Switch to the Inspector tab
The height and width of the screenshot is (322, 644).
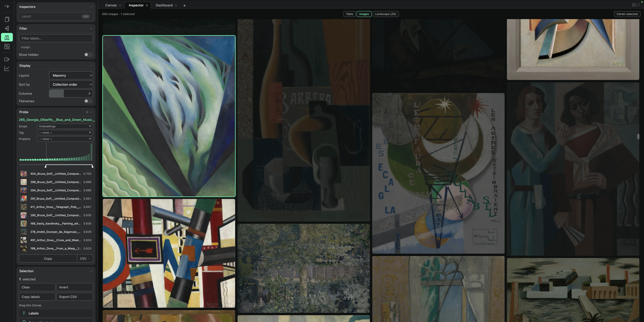click(136, 5)
